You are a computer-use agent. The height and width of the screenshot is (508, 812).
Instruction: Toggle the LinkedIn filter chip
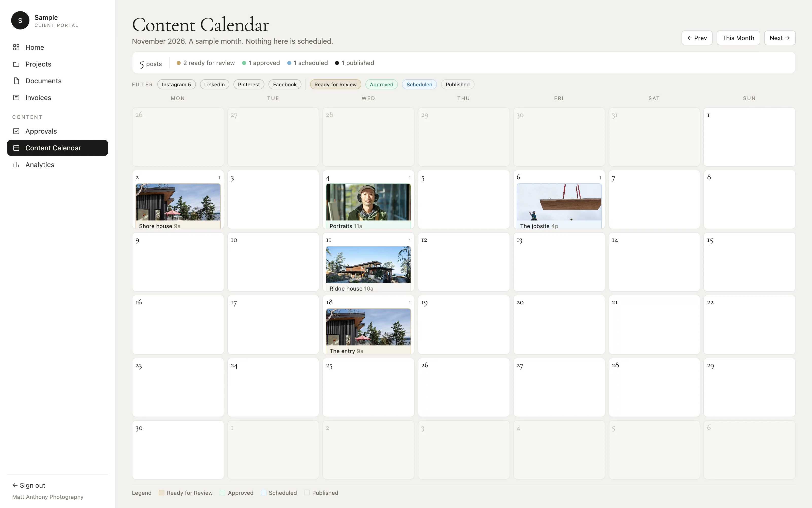point(214,85)
